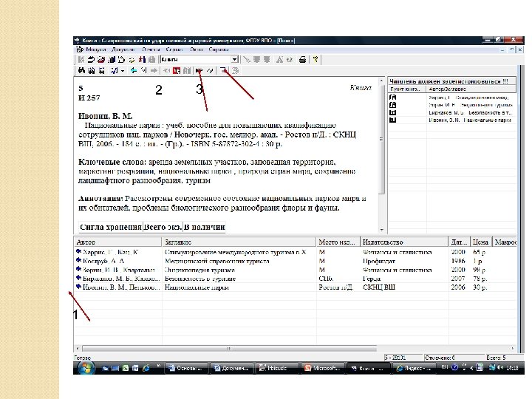The width and height of the screenshot is (532, 399).
Task: Click the book icon beside Харрис row
Action: tap(79, 251)
